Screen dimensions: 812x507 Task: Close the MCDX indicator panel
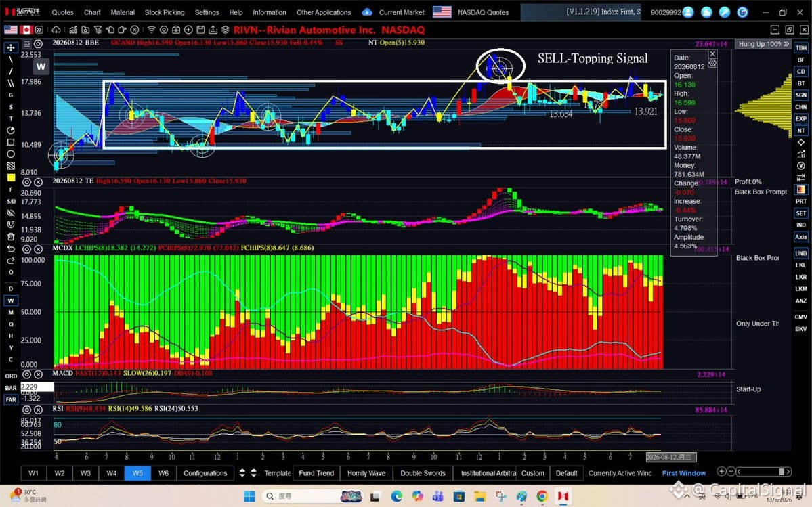[39, 249]
